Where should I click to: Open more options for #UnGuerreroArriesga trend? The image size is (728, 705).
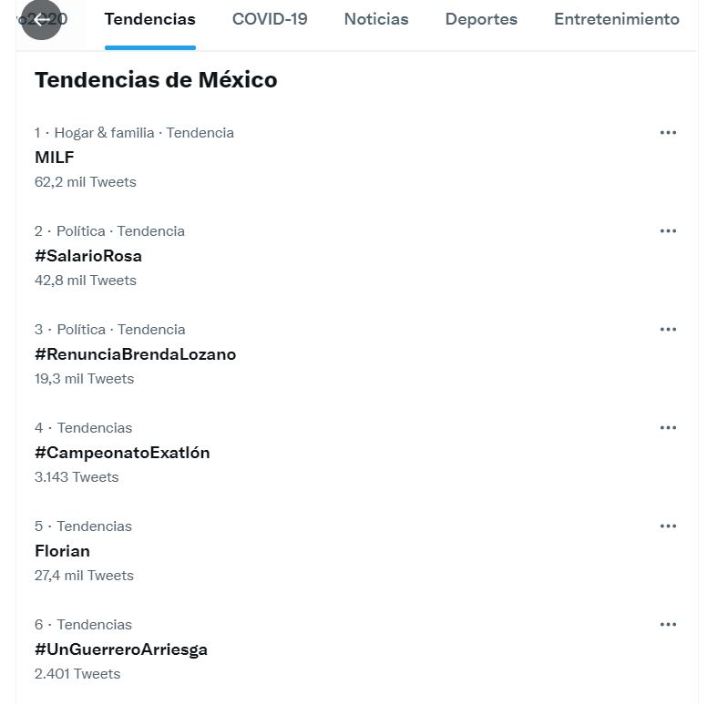click(x=668, y=625)
